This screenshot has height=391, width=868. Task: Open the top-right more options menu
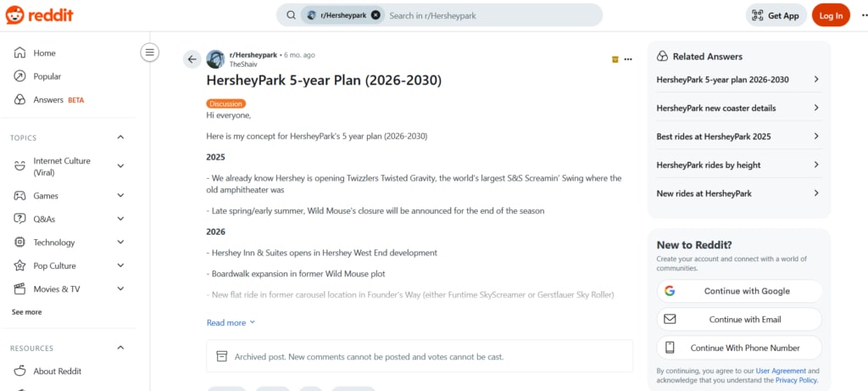pyautogui.click(x=864, y=15)
